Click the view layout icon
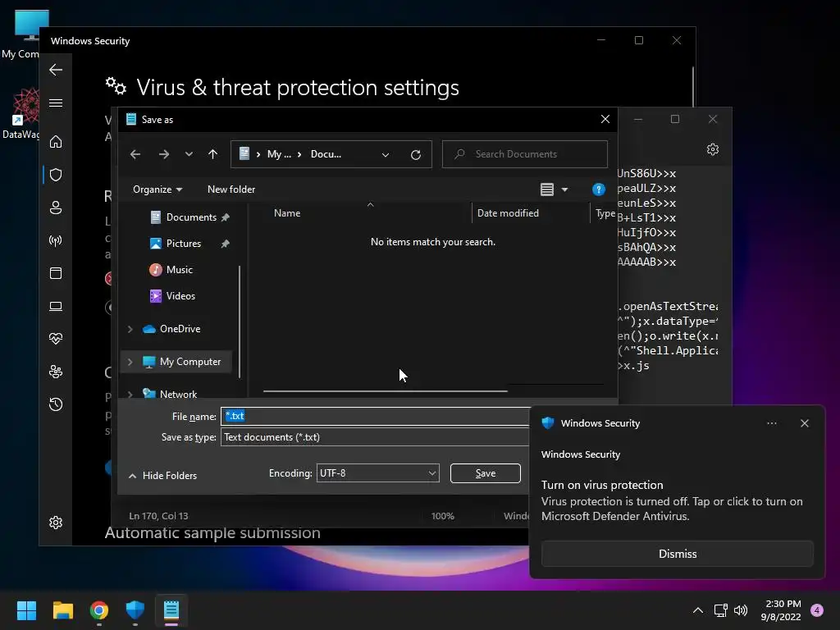Image resolution: width=840 pixels, height=630 pixels. pyautogui.click(x=547, y=189)
